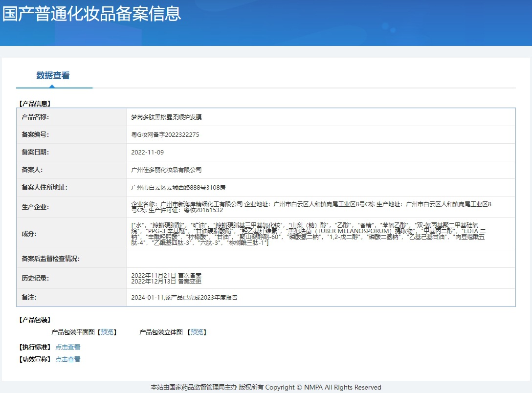Select address 广州市白云区云城西路888号3108房
The height and width of the screenshot is (393, 532).
178,188
